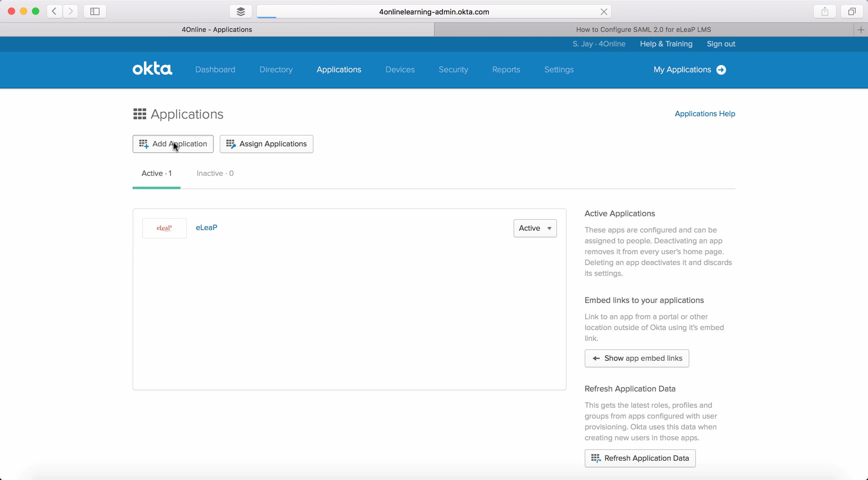Click the stacked layers extension icon

241,12
